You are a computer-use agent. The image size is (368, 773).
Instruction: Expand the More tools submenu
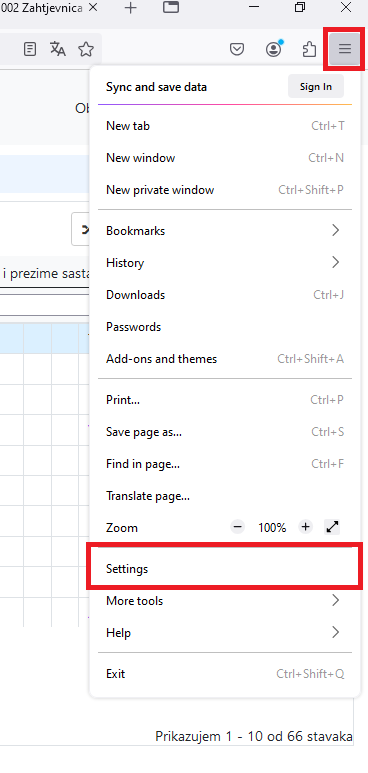click(x=225, y=600)
